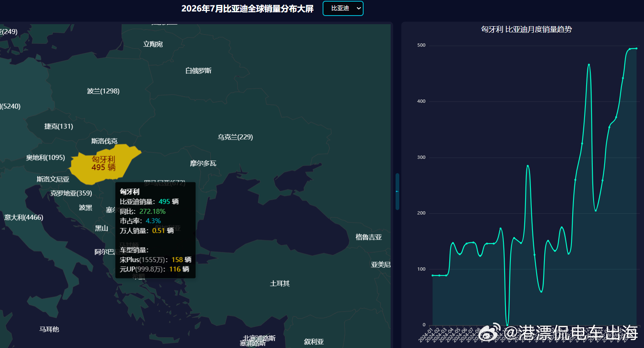Click the 200 y-axis label
This screenshot has height=348, width=644.
(421, 213)
